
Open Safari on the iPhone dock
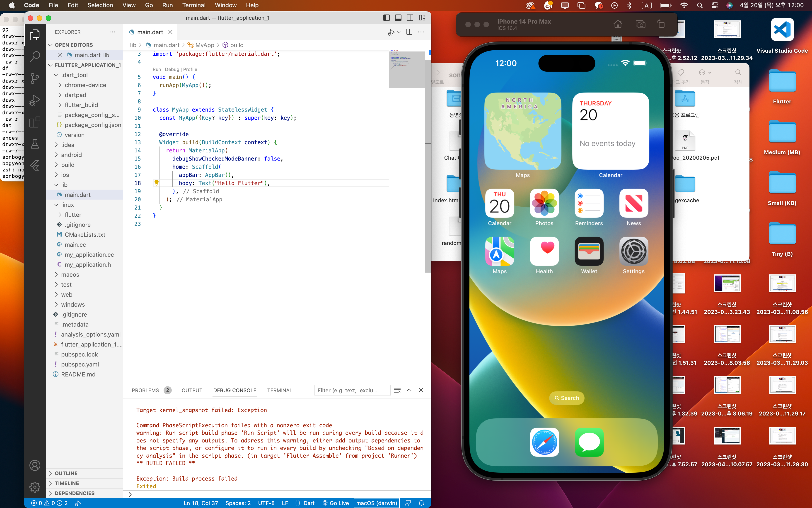pyautogui.click(x=544, y=442)
